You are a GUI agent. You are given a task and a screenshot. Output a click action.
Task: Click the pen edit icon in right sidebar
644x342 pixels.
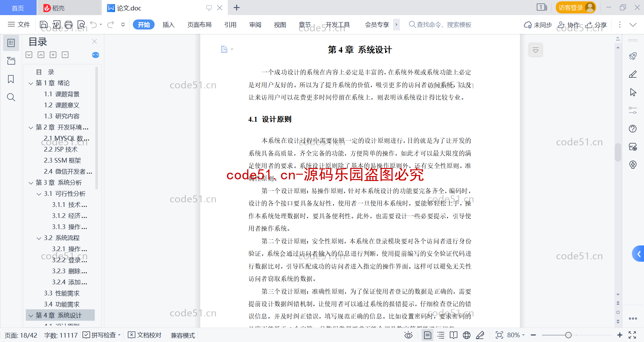click(x=633, y=74)
